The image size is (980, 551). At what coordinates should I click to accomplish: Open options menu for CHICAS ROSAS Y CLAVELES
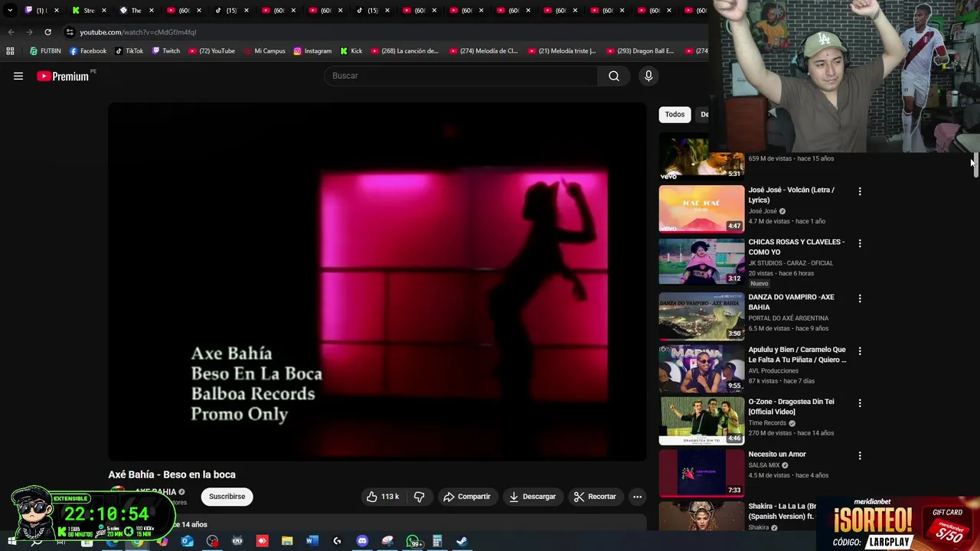[x=860, y=243]
